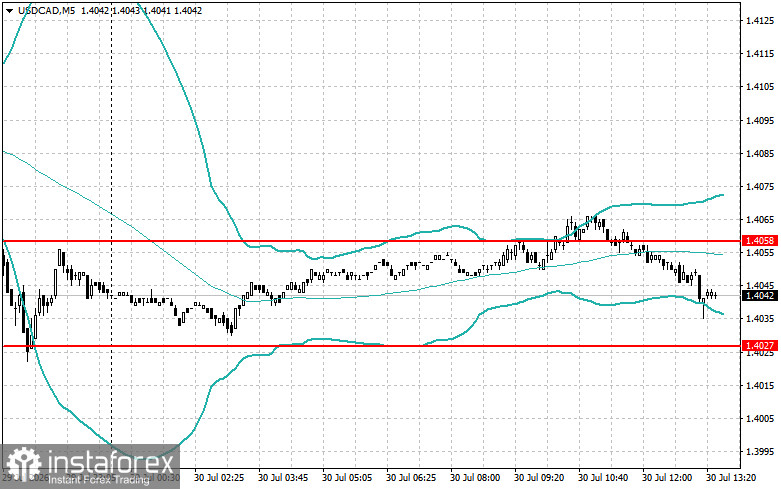The width and height of the screenshot is (781, 489).
Task: Select the black 1.4042 current price label
Action: click(x=760, y=295)
